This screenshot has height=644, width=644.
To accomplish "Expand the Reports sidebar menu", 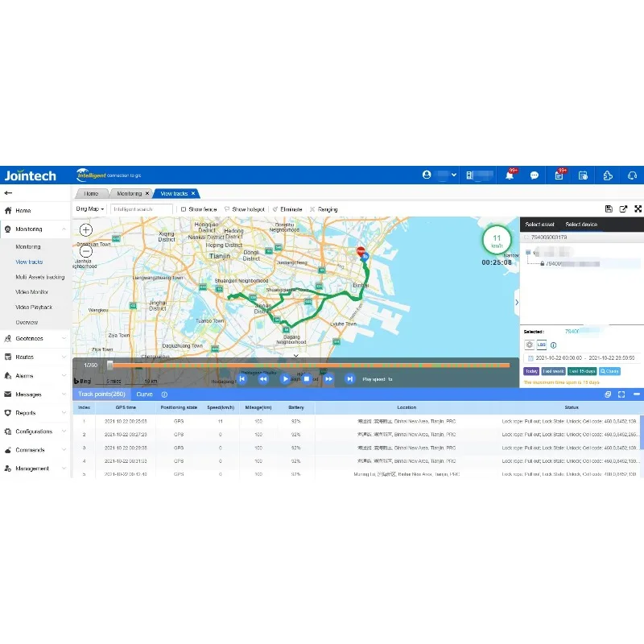I will point(35,413).
